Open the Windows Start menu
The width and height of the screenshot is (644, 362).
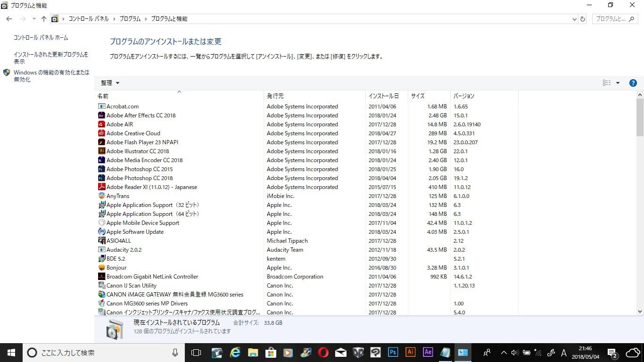11,352
